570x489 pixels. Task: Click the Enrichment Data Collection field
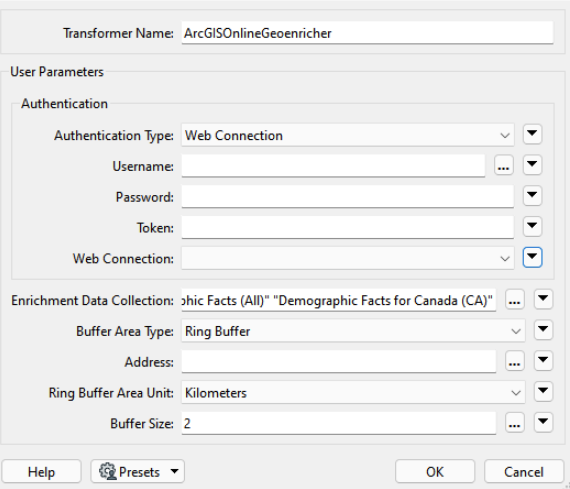[338, 300]
